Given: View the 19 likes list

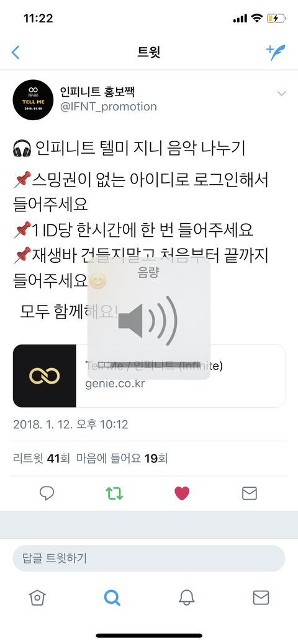Looking at the screenshot, I should click(122, 458).
